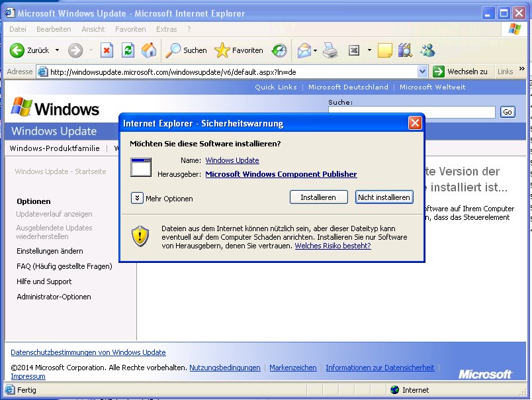
Task: Click the Installieren button
Action: tap(318, 197)
